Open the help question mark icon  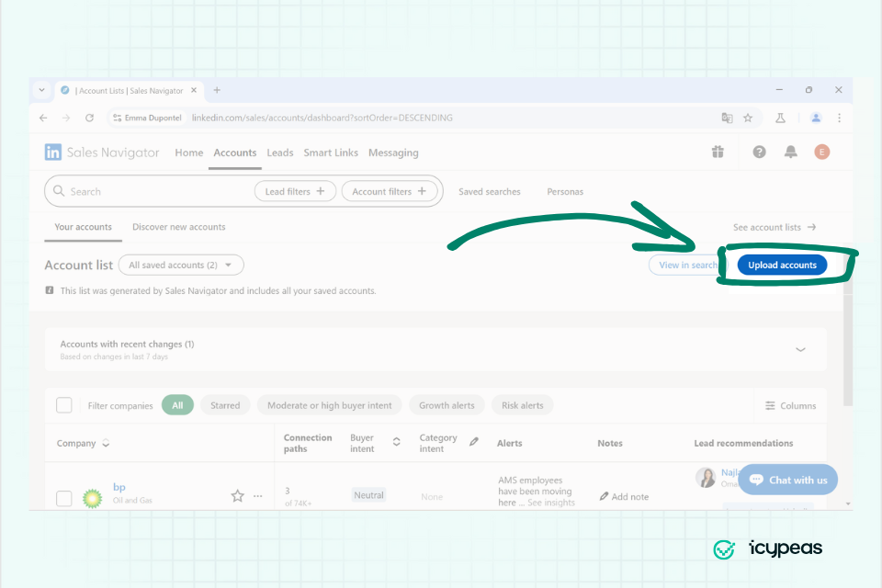pos(760,152)
